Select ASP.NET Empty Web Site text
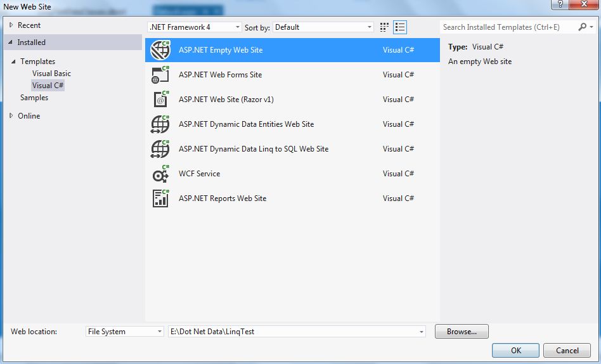 [x=221, y=50]
